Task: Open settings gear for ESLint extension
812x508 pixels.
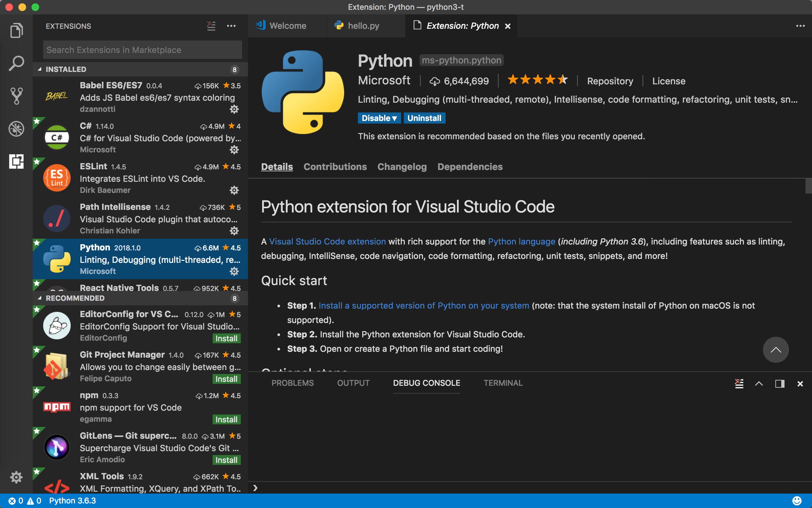Action: click(x=234, y=190)
